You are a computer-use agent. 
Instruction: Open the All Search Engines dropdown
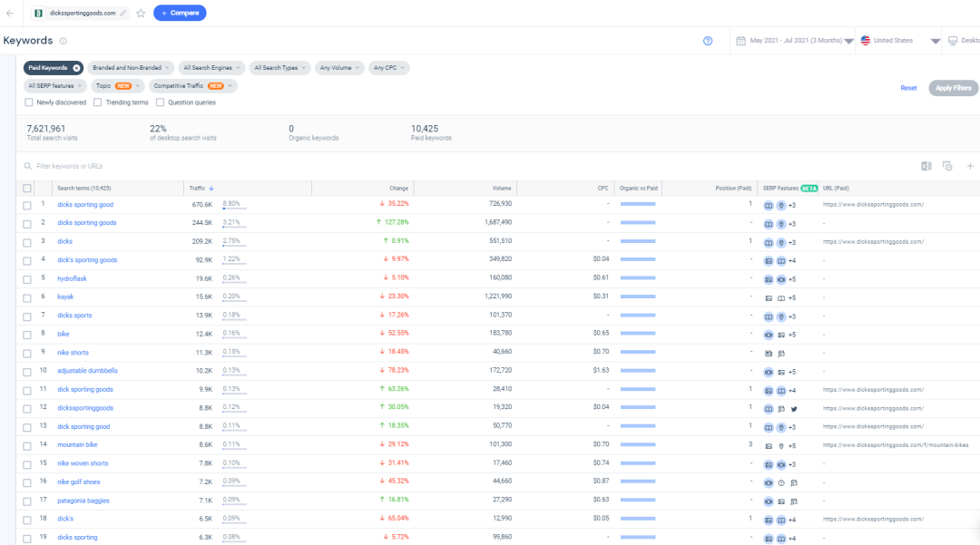pos(212,68)
